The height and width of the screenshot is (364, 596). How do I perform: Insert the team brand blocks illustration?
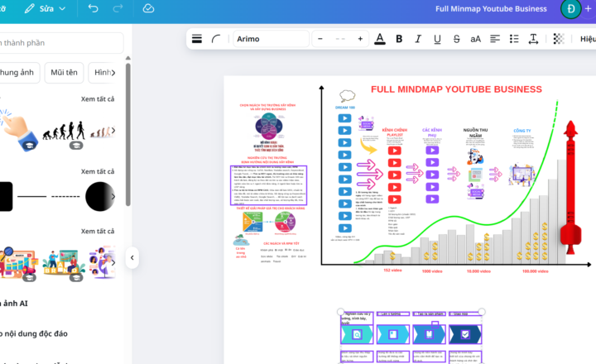point(64,262)
